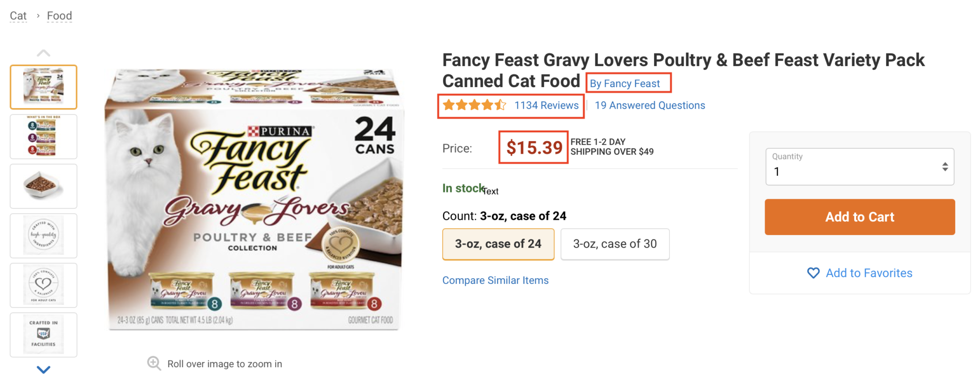Toggle the product favorite status
Image resolution: width=980 pixels, height=383 pixels.
(x=859, y=273)
